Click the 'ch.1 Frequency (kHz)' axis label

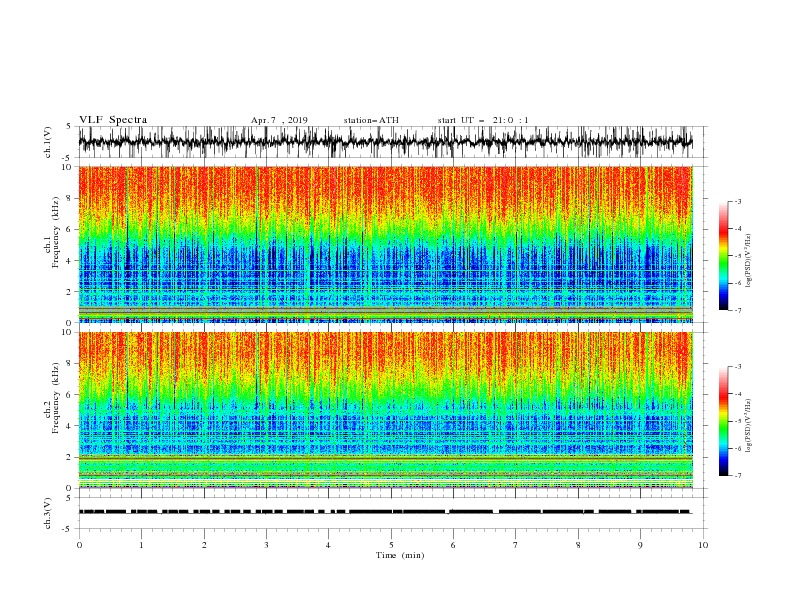click(x=52, y=233)
